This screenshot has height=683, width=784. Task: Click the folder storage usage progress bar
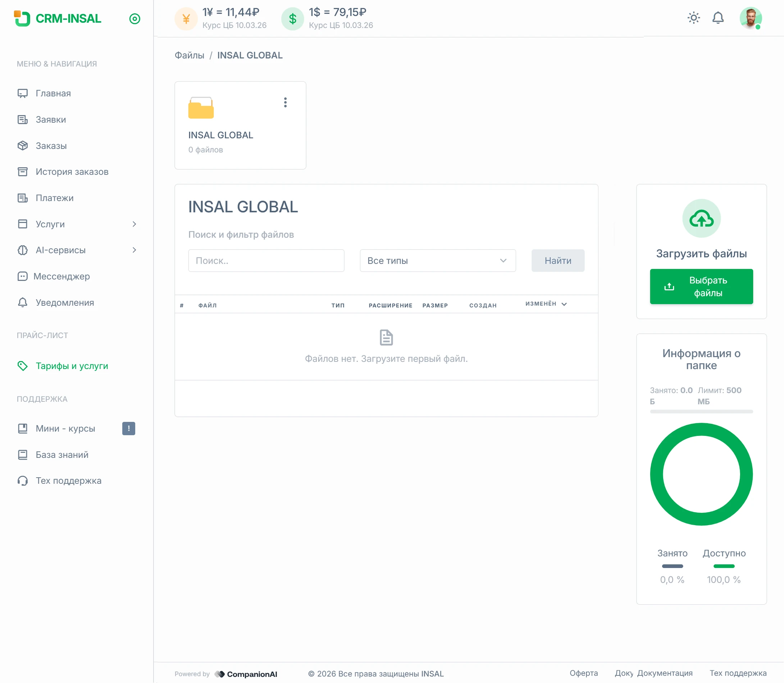coord(701,411)
